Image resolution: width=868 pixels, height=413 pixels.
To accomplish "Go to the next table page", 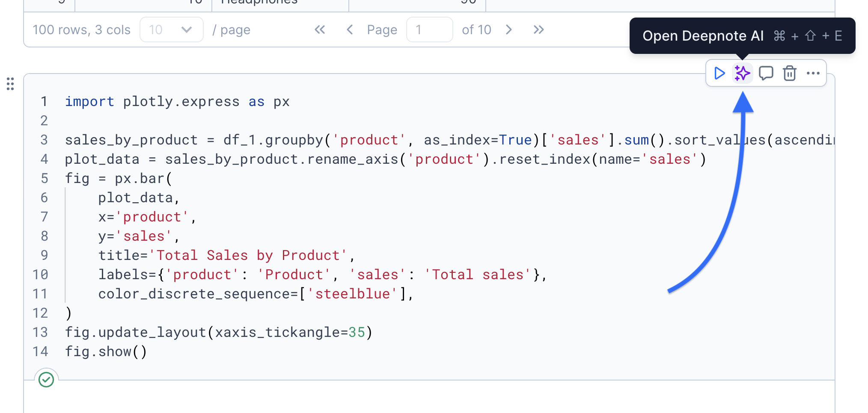I will [508, 29].
